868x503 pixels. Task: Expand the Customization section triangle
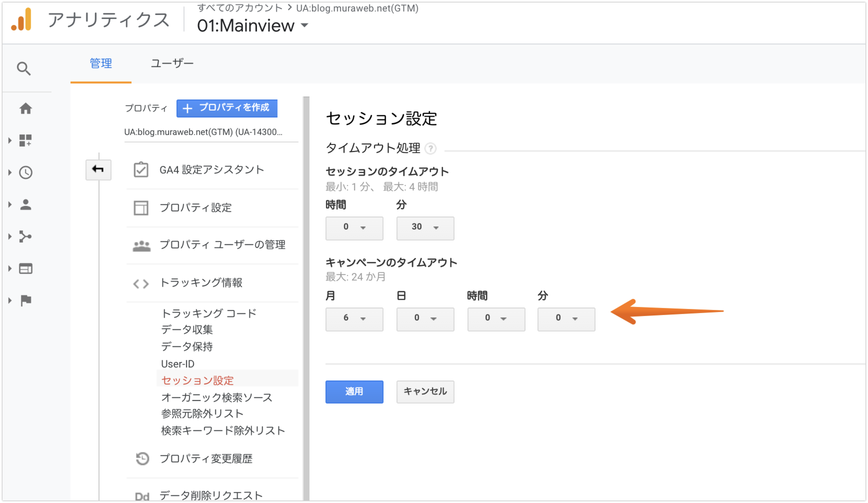(x=10, y=140)
